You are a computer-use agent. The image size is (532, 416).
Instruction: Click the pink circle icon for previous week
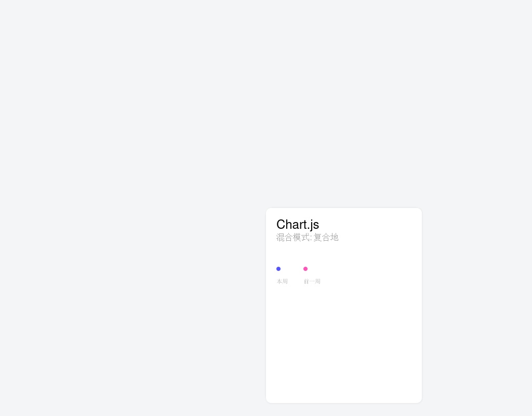click(x=305, y=269)
